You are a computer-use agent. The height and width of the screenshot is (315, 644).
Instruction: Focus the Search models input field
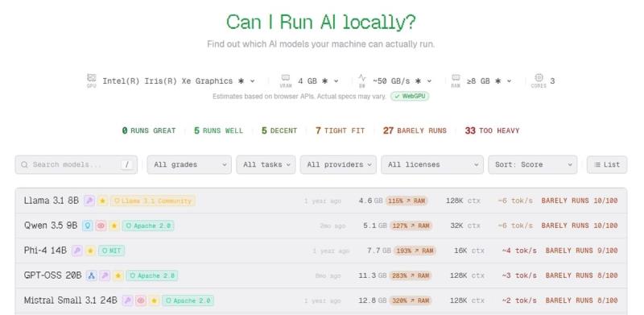(76, 164)
